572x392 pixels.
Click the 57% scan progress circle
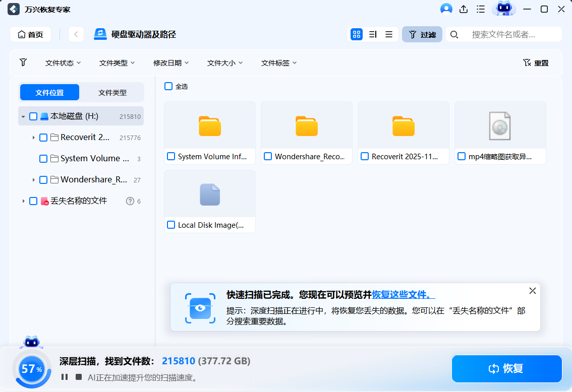click(32, 369)
